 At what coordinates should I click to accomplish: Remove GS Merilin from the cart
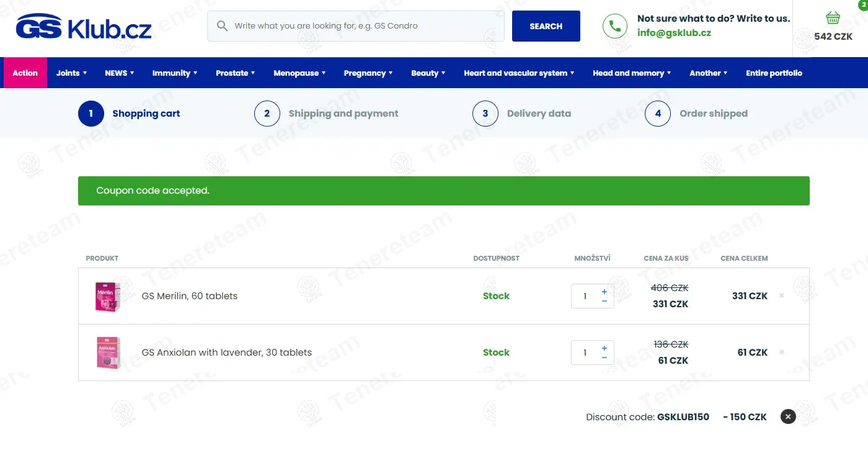(x=781, y=296)
